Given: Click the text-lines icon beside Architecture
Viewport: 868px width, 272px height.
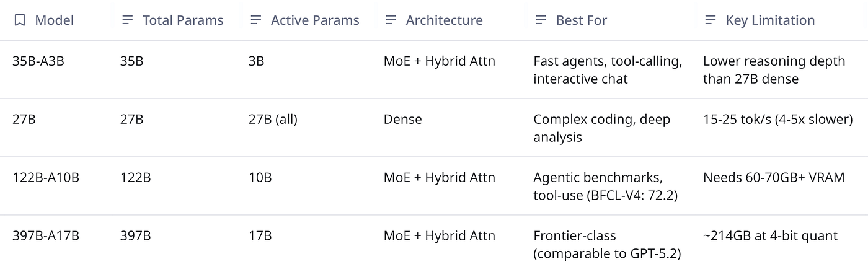Looking at the screenshot, I should point(391,20).
